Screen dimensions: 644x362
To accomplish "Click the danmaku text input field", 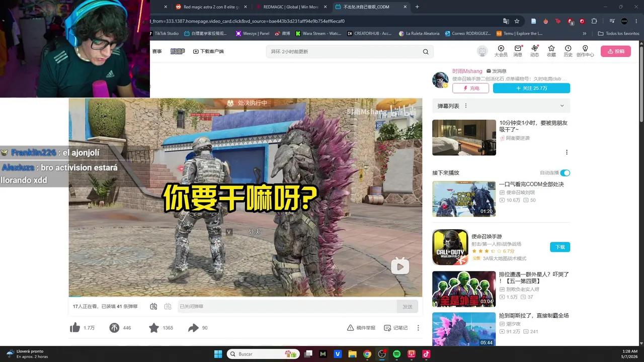I will tap(287, 306).
